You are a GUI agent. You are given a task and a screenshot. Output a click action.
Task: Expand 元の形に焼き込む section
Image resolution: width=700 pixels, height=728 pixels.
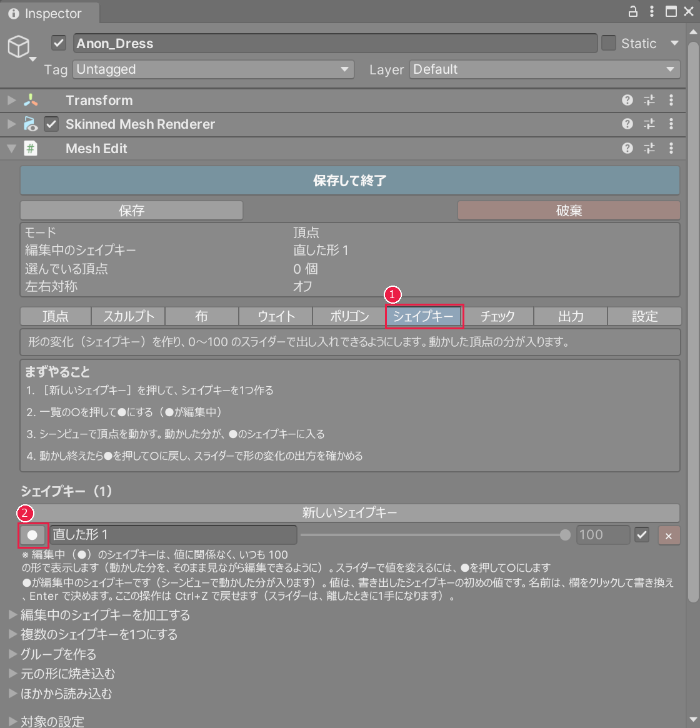coord(13,673)
